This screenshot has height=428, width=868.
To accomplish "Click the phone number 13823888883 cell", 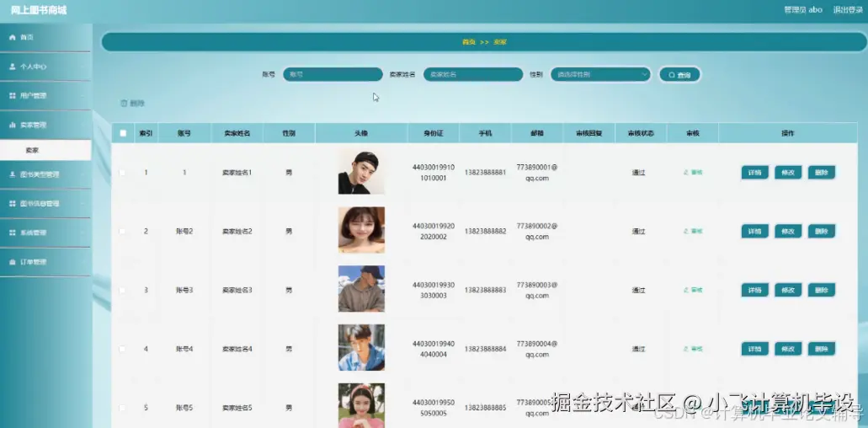I will [486, 290].
